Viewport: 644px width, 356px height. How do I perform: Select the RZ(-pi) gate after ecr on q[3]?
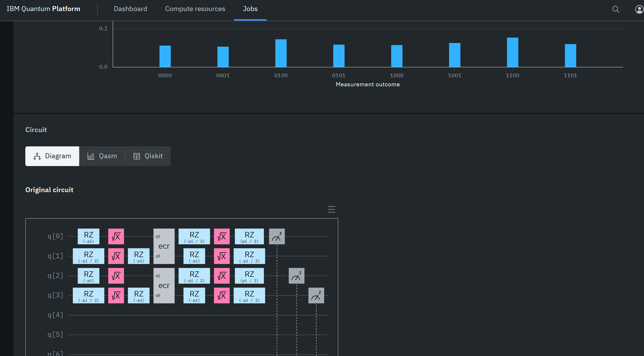click(x=194, y=295)
